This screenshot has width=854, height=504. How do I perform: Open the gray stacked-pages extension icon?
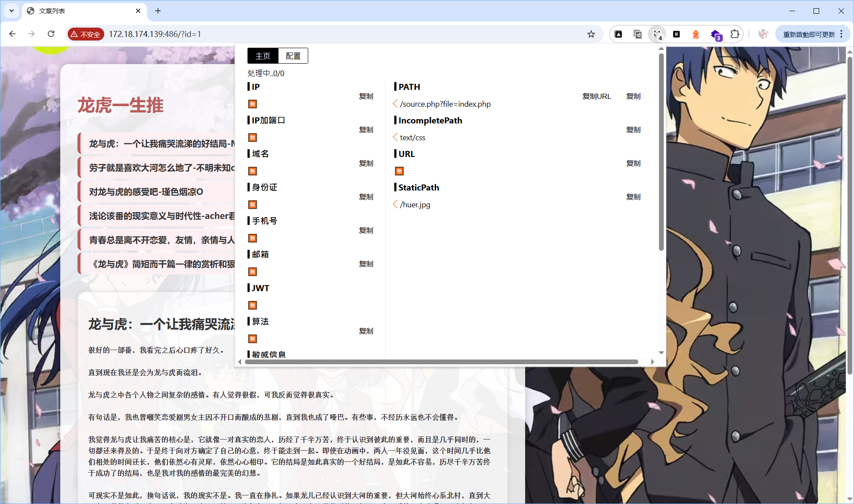[637, 34]
